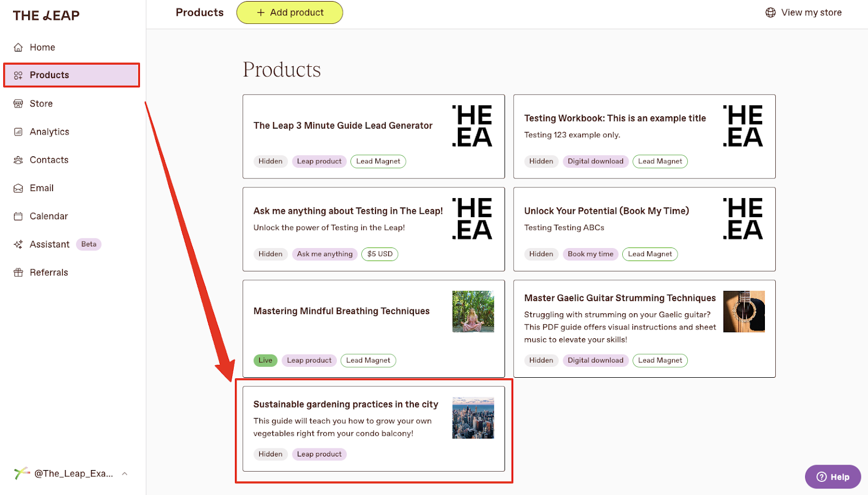Click the Referrals gift icon
The height and width of the screenshot is (495, 868).
pos(18,272)
